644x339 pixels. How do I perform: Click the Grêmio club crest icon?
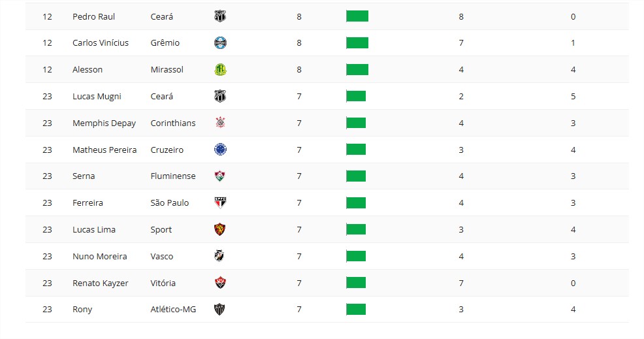220,43
